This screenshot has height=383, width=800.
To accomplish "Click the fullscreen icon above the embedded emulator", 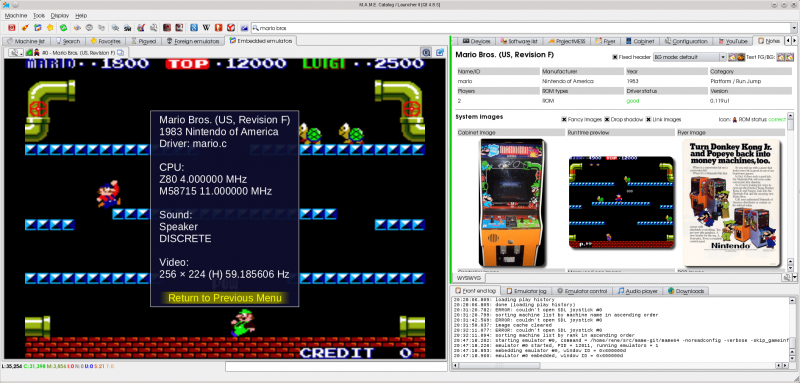I will [440, 52].
